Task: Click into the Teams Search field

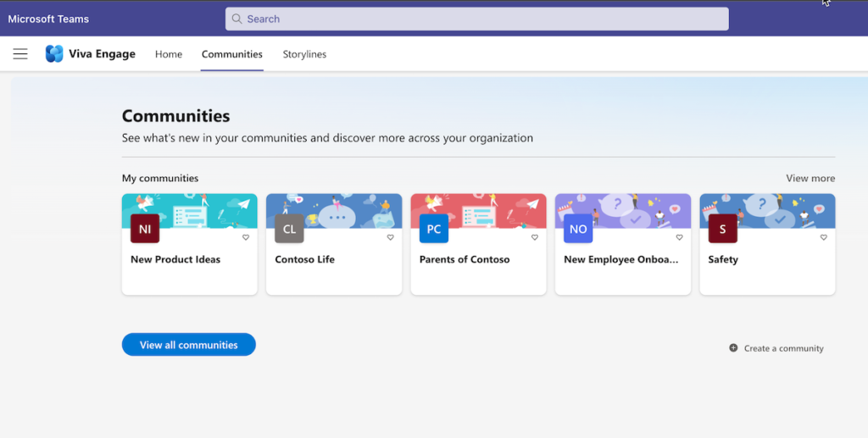Action: (x=477, y=19)
